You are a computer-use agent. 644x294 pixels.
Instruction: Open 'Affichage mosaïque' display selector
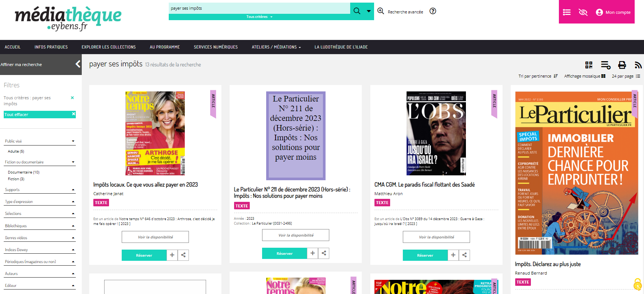[585, 76]
